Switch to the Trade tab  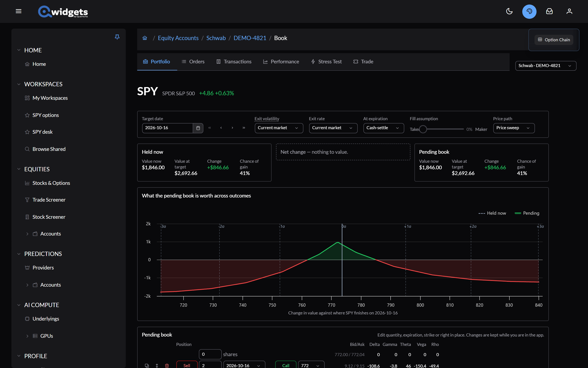coord(363,62)
